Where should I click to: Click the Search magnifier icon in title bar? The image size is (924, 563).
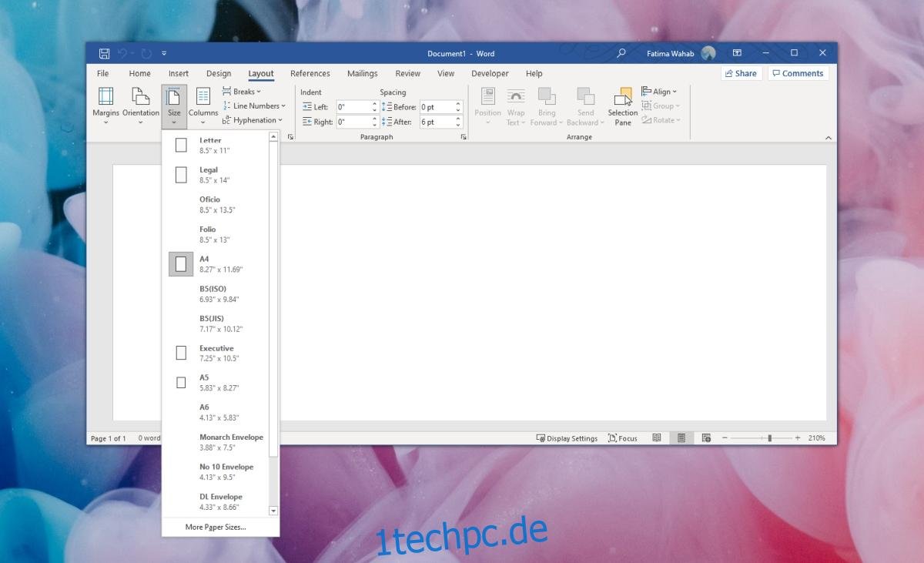[621, 53]
